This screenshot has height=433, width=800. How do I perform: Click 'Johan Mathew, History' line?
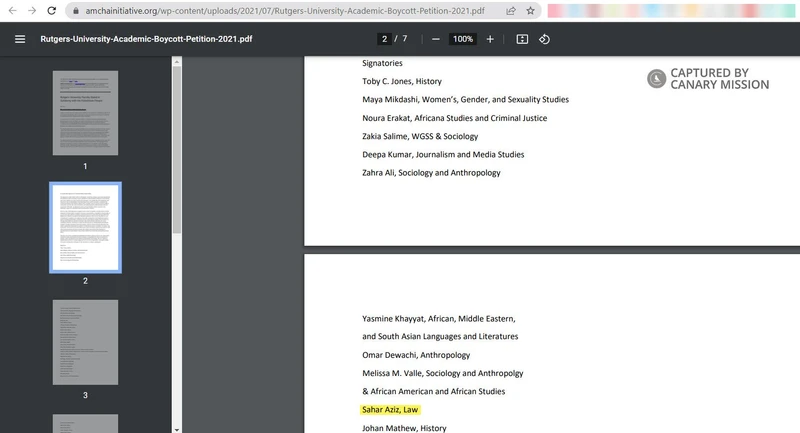404,428
